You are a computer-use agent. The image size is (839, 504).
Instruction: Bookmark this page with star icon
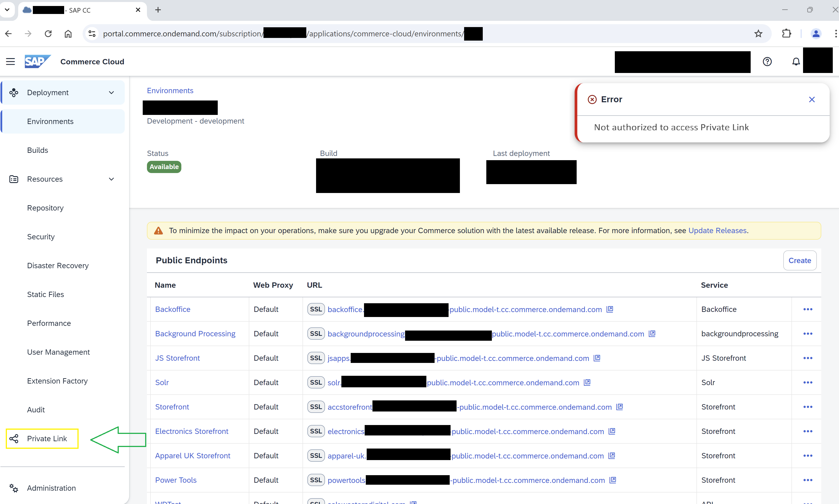coord(758,34)
